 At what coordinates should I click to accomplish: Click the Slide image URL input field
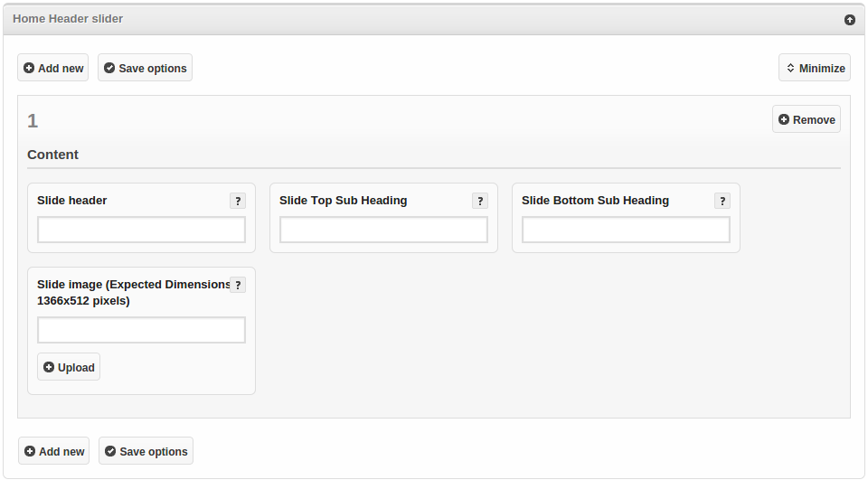coord(141,330)
